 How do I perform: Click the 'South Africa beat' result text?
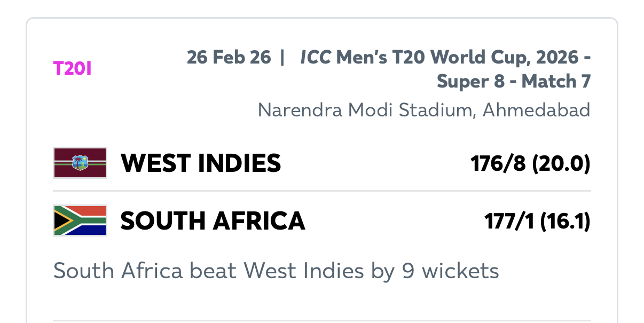(x=144, y=271)
